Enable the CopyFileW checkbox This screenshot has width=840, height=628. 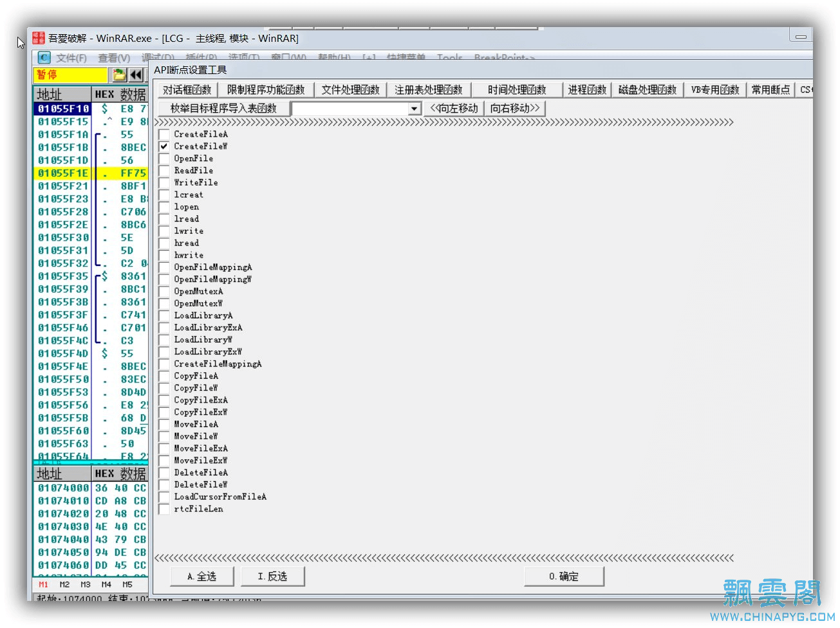164,388
